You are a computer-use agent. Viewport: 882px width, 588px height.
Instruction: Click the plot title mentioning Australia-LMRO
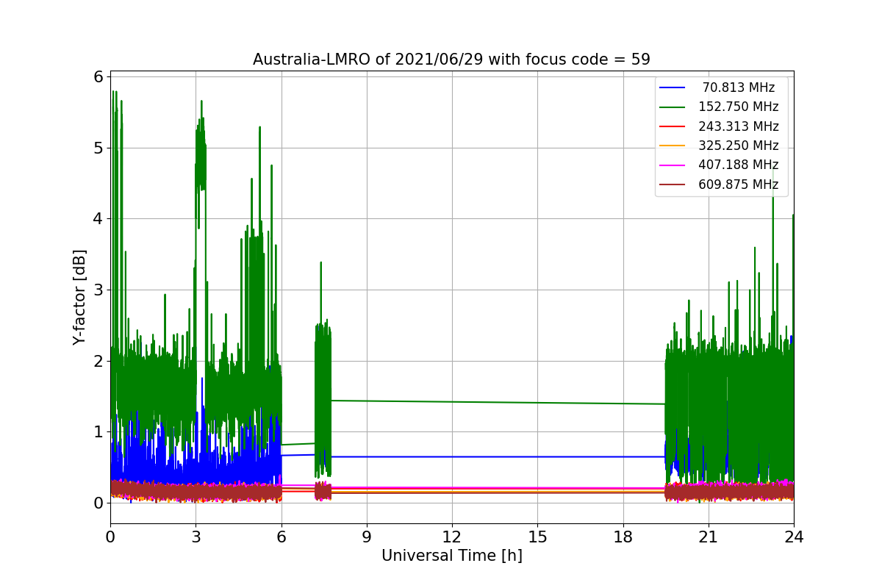(451, 60)
